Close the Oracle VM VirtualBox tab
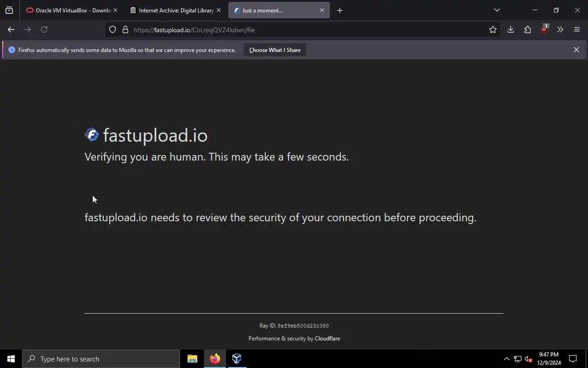The width and height of the screenshot is (588, 368). (x=115, y=10)
